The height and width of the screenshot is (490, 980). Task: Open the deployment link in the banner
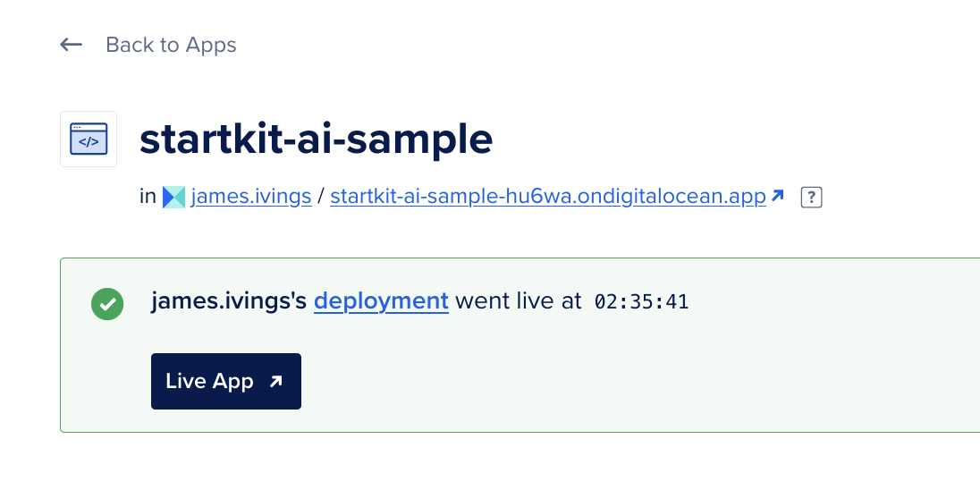coord(381,301)
